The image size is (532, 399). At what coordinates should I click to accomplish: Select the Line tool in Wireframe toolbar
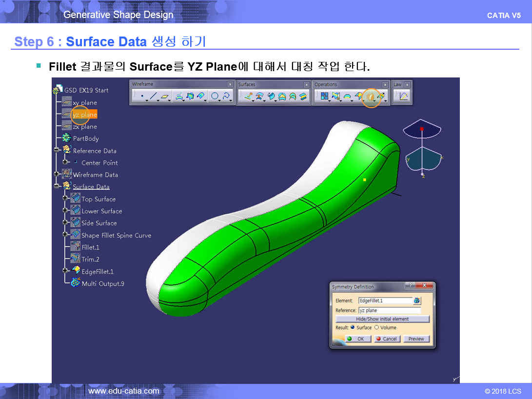pos(153,97)
